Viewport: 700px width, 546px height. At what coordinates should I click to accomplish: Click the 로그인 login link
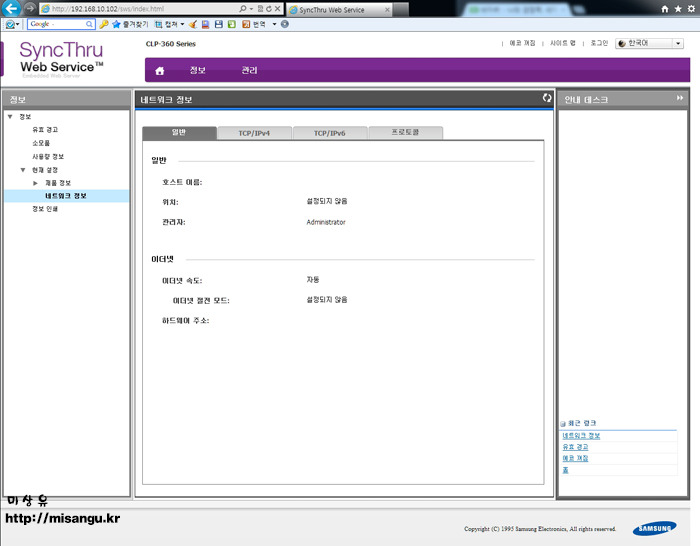tap(599, 43)
